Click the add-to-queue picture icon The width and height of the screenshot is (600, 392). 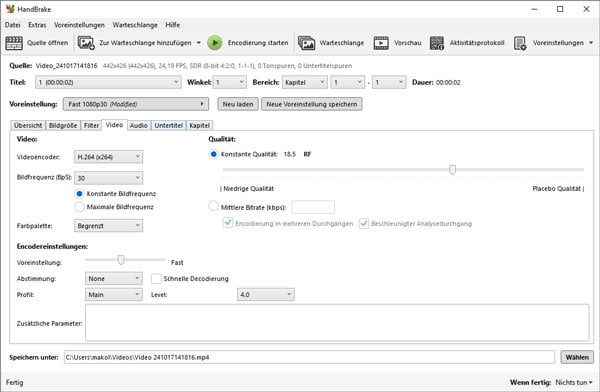86,43
